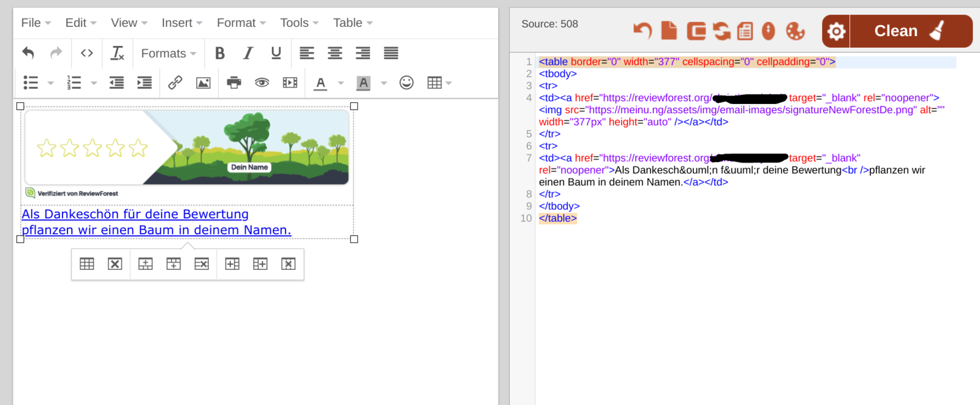Image resolution: width=980 pixels, height=405 pixels.
Task: Click the undo arrow in editor toolbar
Action: 28,53
